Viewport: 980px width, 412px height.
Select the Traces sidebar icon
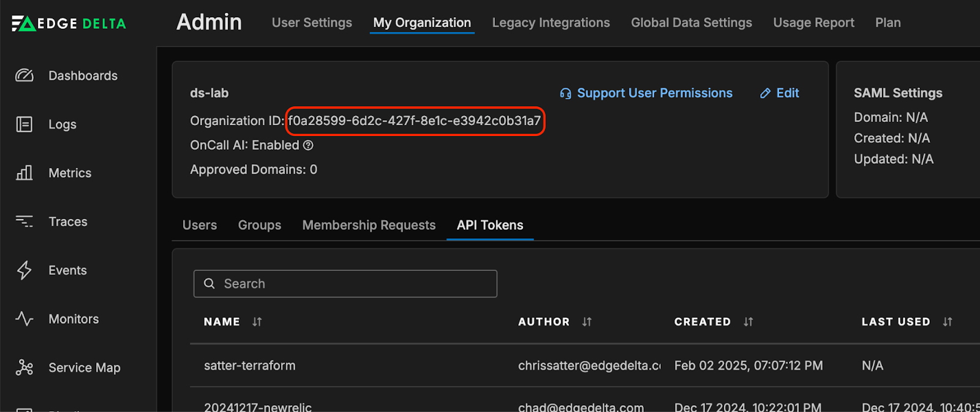point(24,221)
